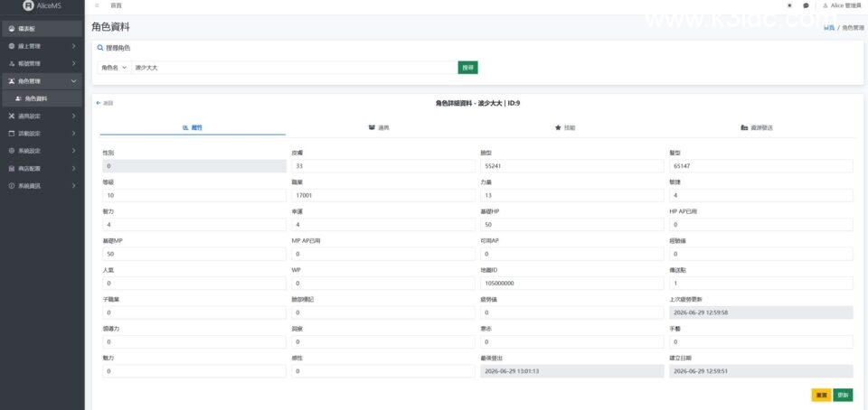Viewport: 868px width, 410px height.
Task: Open the dashboard 儀表板 item
Action: (42, 29)
